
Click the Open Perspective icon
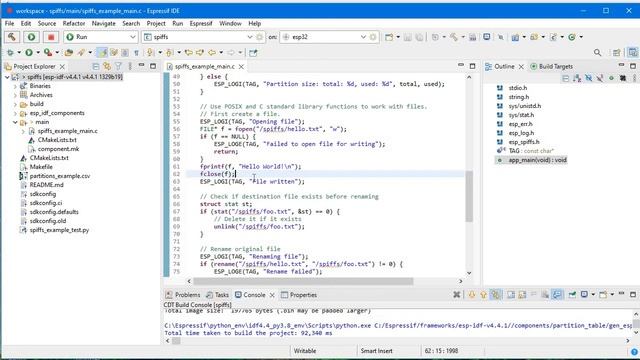point(616,53)
